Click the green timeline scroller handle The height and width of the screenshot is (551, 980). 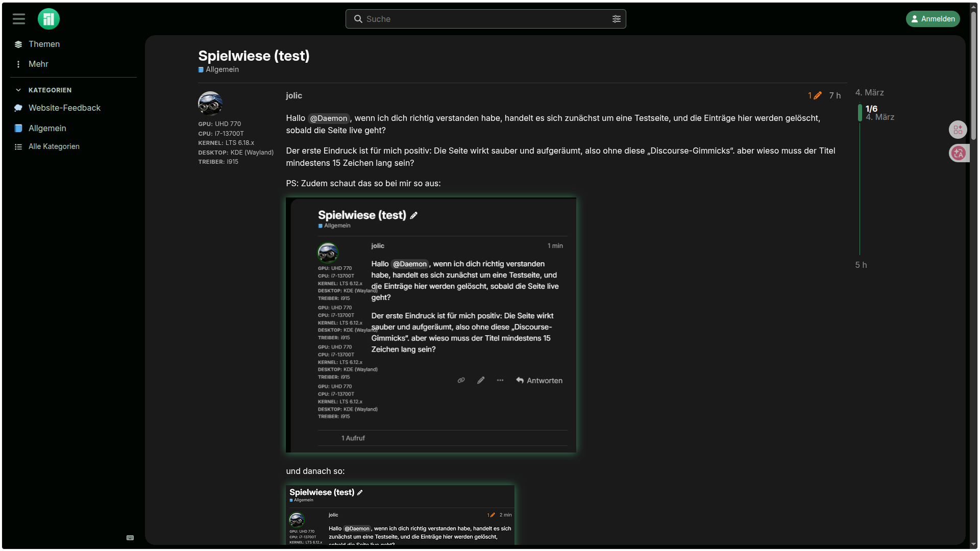[x=860, y=113]
